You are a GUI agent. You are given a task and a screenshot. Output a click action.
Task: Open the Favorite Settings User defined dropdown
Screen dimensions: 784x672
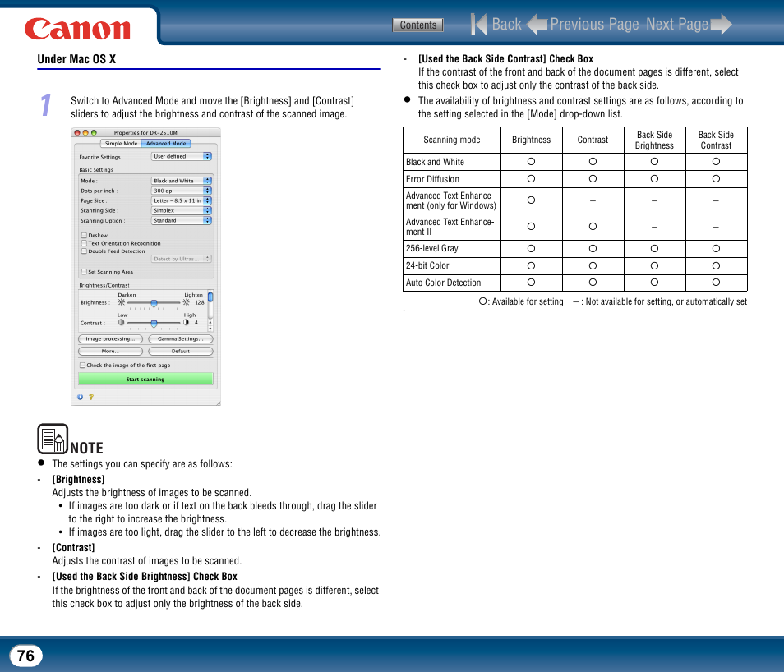(182, 157)
